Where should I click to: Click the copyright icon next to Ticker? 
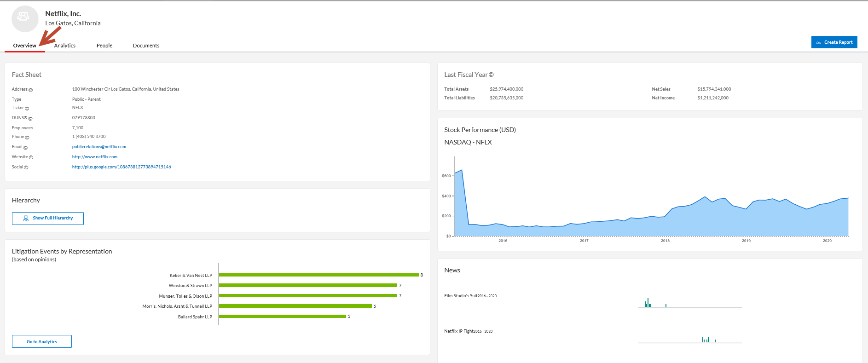pyautogui.click(x=27, y=109)
